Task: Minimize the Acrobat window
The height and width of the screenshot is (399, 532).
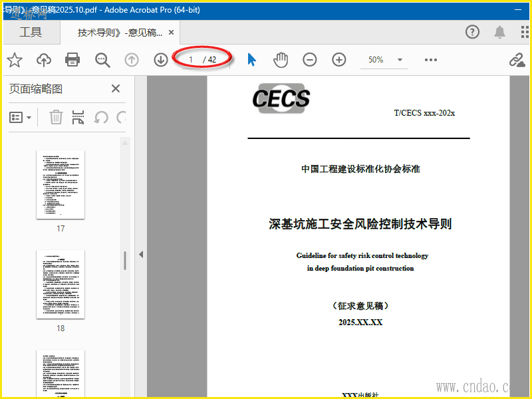Action: [518, 10]
